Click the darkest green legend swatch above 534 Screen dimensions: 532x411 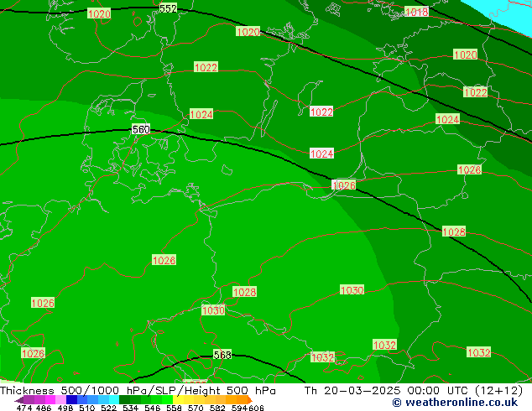tap(124, 399)
